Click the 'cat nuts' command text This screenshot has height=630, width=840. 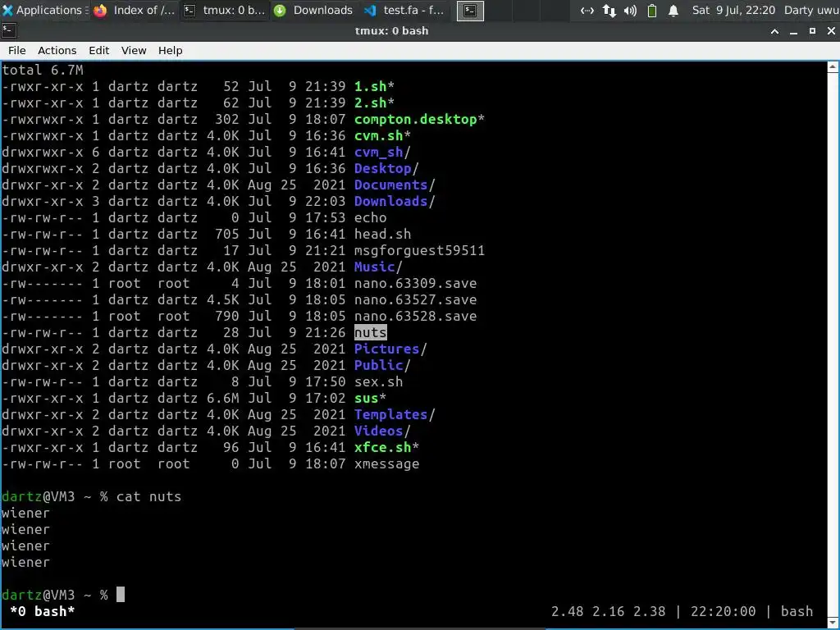pyautogui.click(x=149, y=496)
